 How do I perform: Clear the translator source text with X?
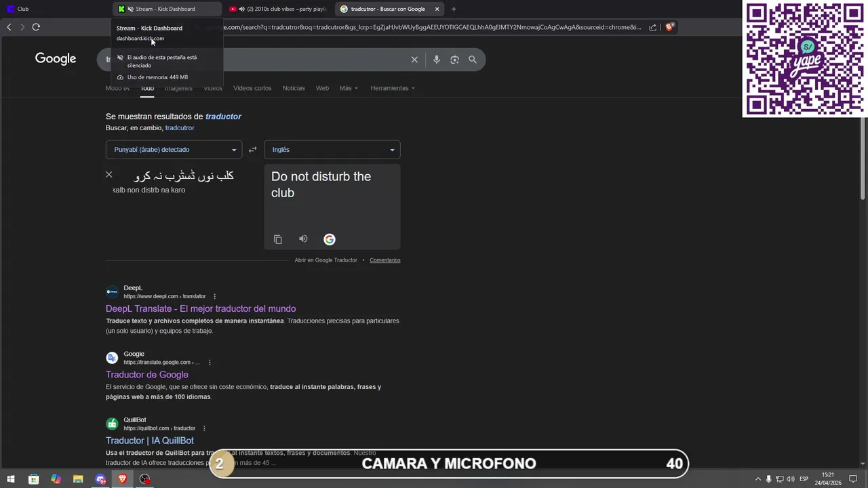(x=108, y=175)
